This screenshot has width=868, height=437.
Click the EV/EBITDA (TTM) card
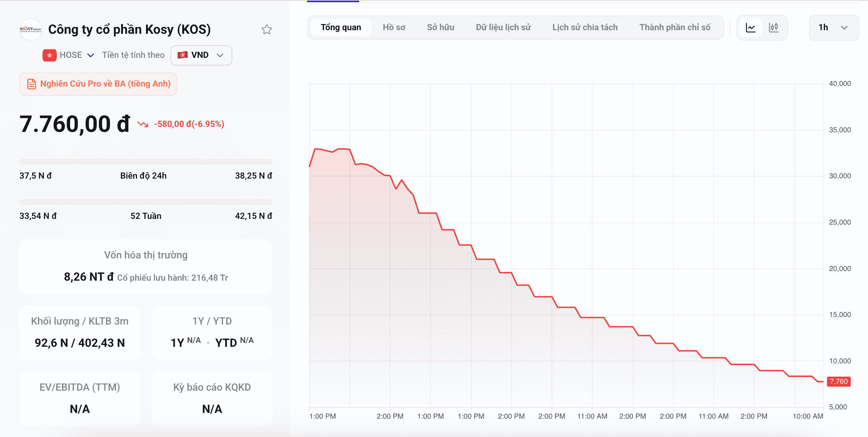(x=80, y=399)
